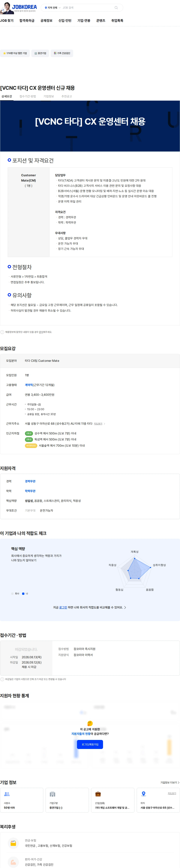Image resolution: width=180 pixels, height=868 pixels.
Task: Click the arrow after 비교해볼 수 있어요
Action: pyautogui.click(x=125, y=607)
